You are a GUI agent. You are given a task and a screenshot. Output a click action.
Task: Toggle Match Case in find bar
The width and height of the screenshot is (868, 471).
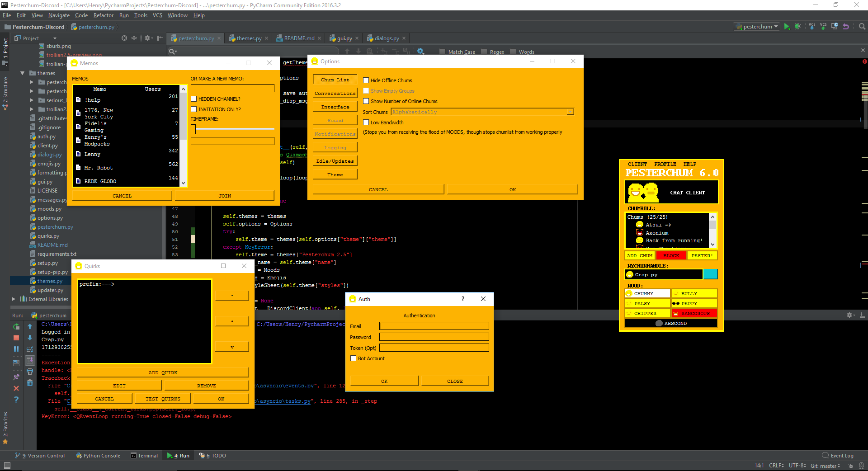pyautogui.click(x=443, y=52)
